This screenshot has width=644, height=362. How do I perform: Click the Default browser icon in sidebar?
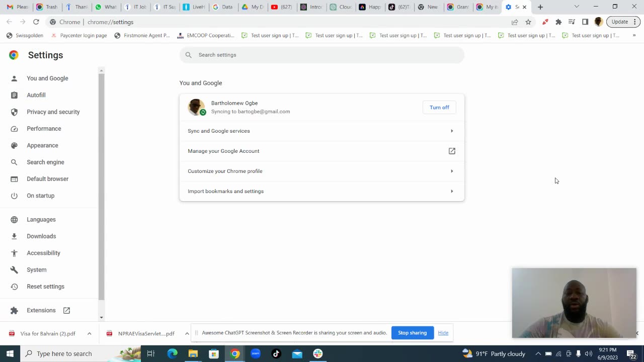pos(14,179)
